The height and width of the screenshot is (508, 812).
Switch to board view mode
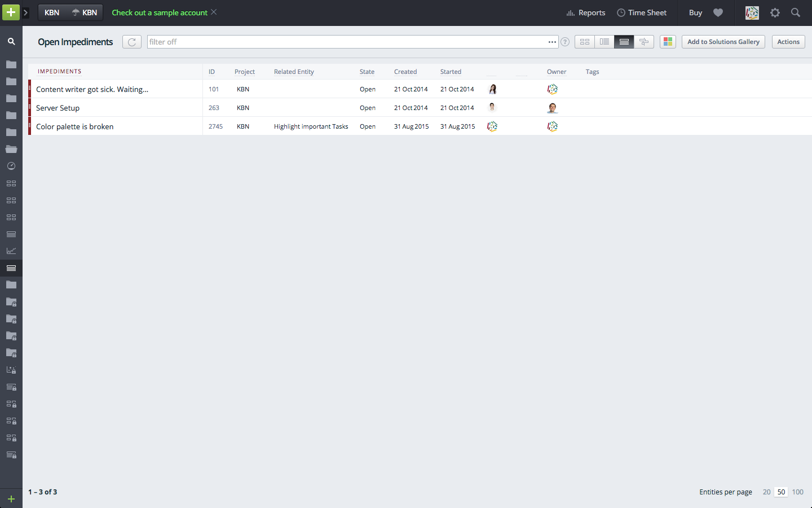584,41
